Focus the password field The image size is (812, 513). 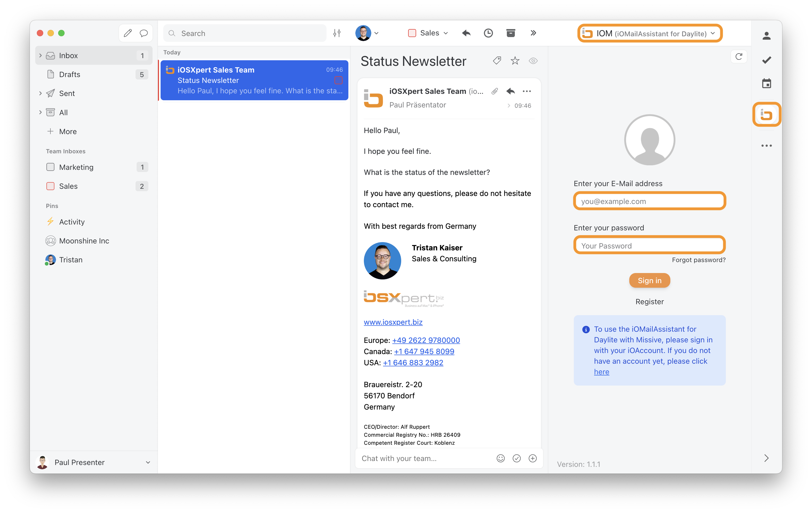tap(650, 245)
